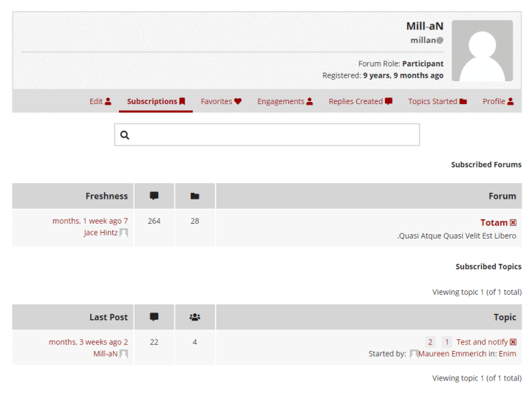Open the Enim forum link
Viewport: 532px width, 393px height.
point(507,354)
